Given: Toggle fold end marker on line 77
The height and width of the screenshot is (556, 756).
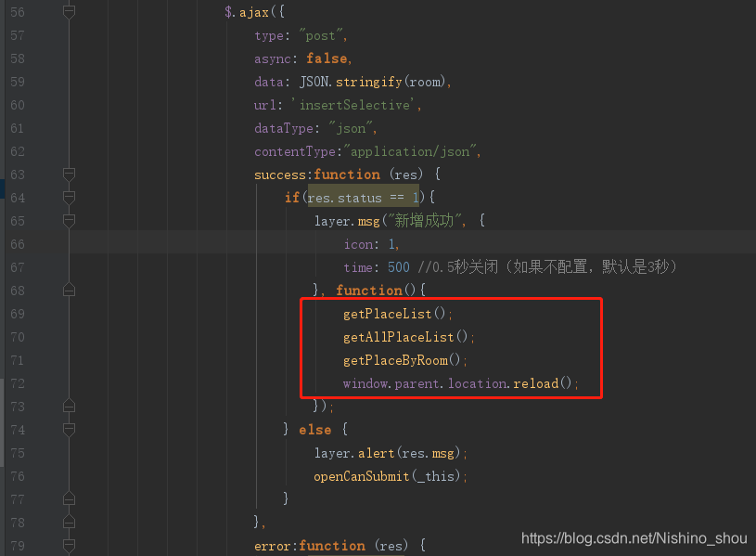Looking at the screenshot, I should (x=69, y=498).
